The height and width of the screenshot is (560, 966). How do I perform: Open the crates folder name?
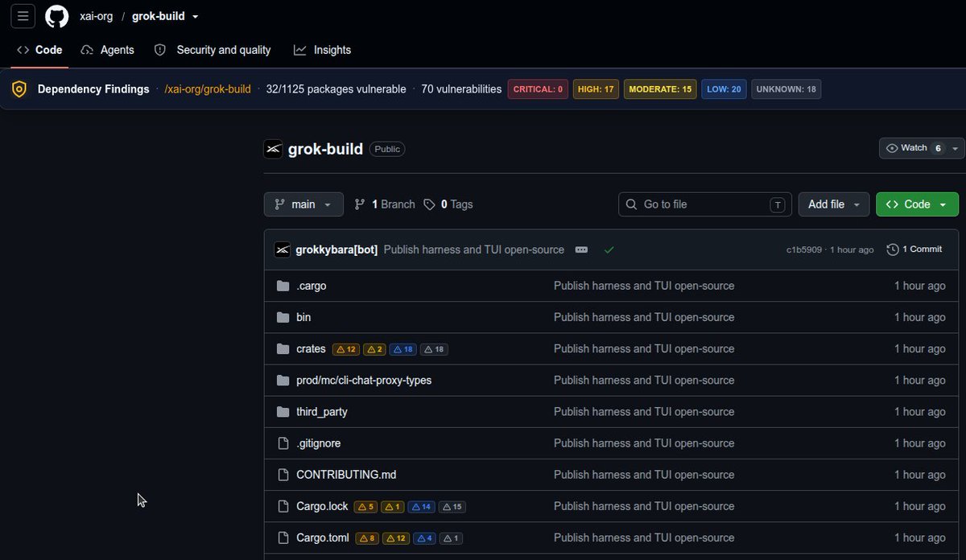point(311,349)
